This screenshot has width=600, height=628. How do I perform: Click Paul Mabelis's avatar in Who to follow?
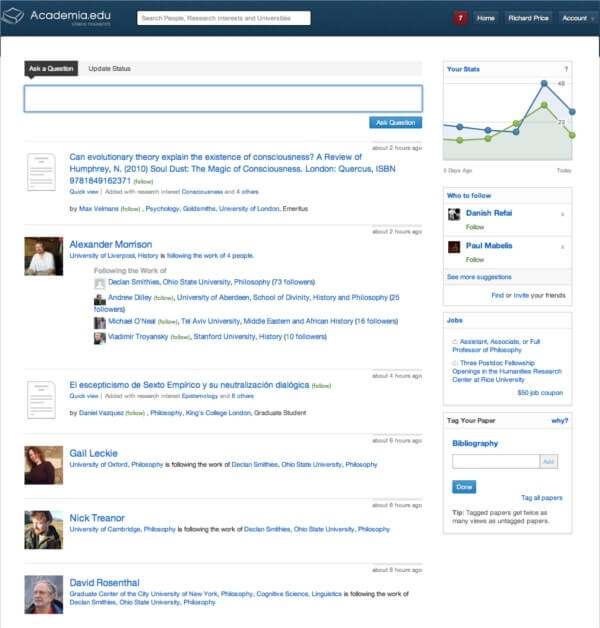tap(454, 246)
